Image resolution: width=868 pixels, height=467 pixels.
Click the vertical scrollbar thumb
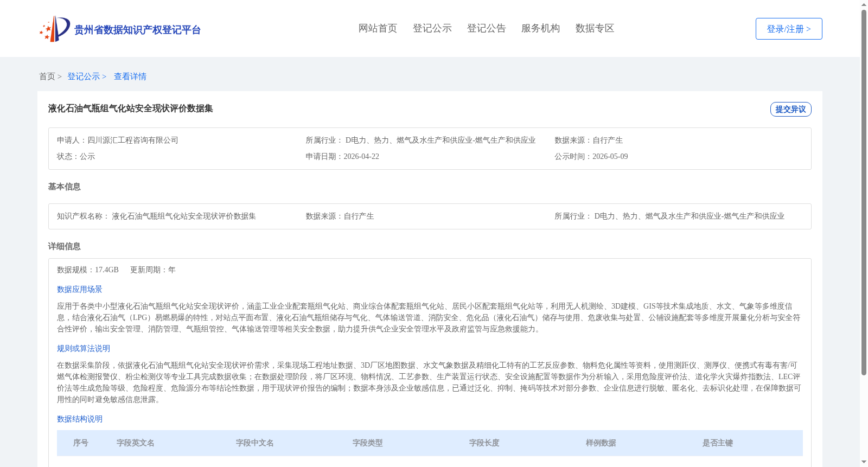coord(864,193)
